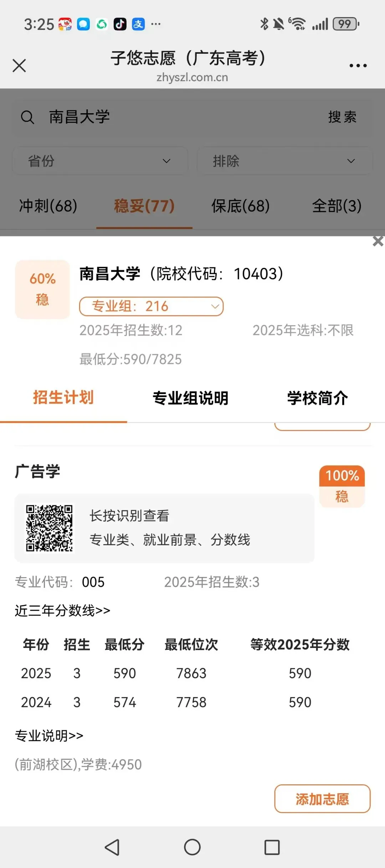This screenshot has width=385, height=868.
Task: Switch to the 冲刺(68) tab
Action: (x=48, y=206)
